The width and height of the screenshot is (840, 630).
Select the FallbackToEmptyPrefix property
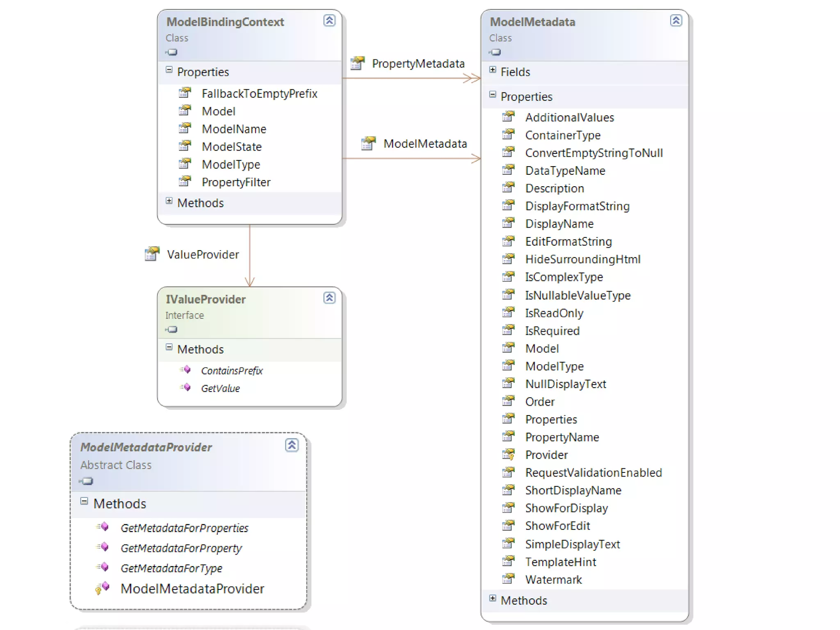click(x=259, y=94)
